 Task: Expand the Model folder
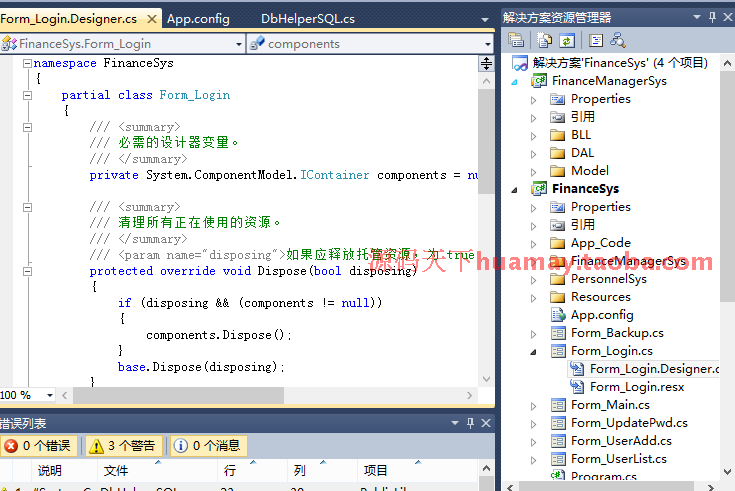pos(533,172)
